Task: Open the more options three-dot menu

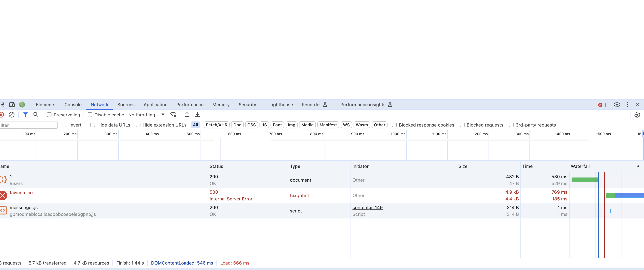Action: [x=627, y=104]
